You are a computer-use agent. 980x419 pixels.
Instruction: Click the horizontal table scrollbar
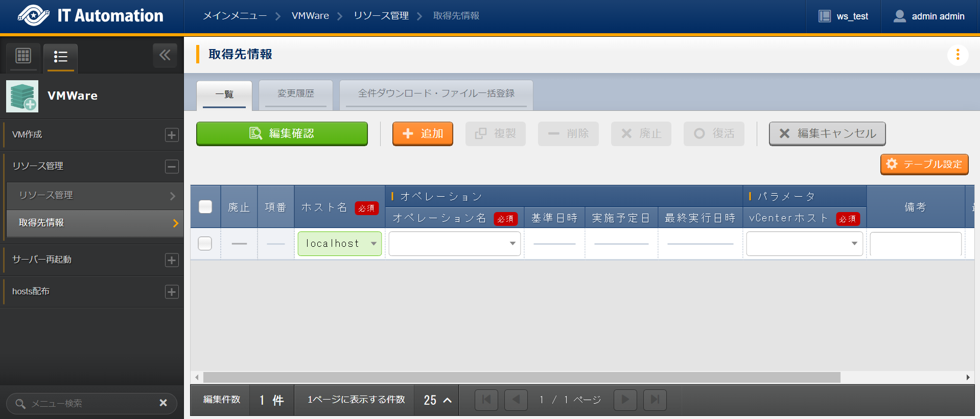pyautogui.click(x=521, y=378)
